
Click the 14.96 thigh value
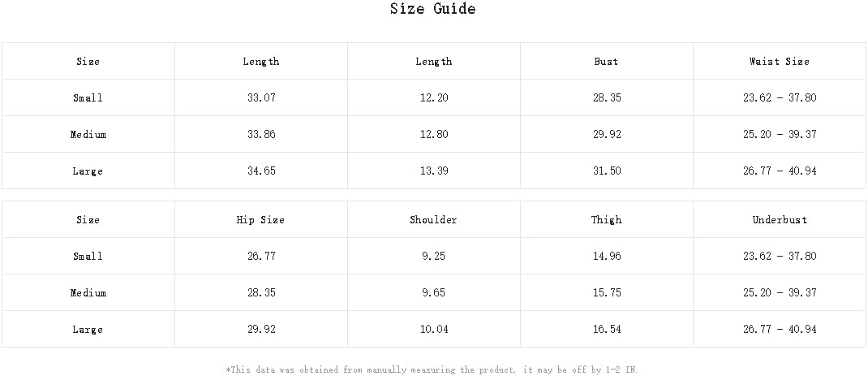point(607,256)
